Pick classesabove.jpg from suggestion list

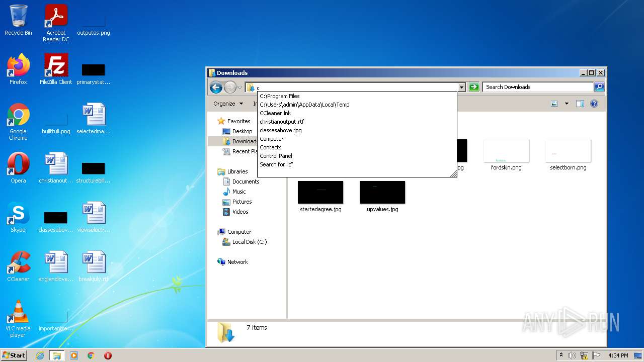(357, 130)
